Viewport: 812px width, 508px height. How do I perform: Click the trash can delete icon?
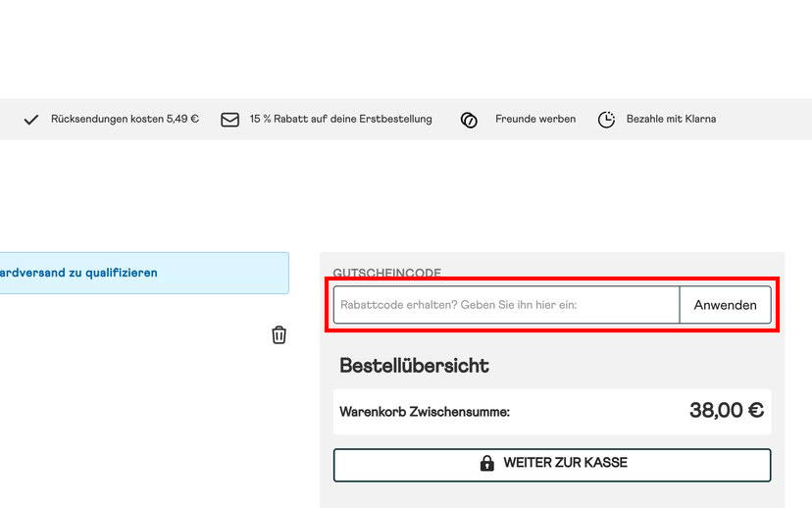pyautogui.click(x=279, y=334)
